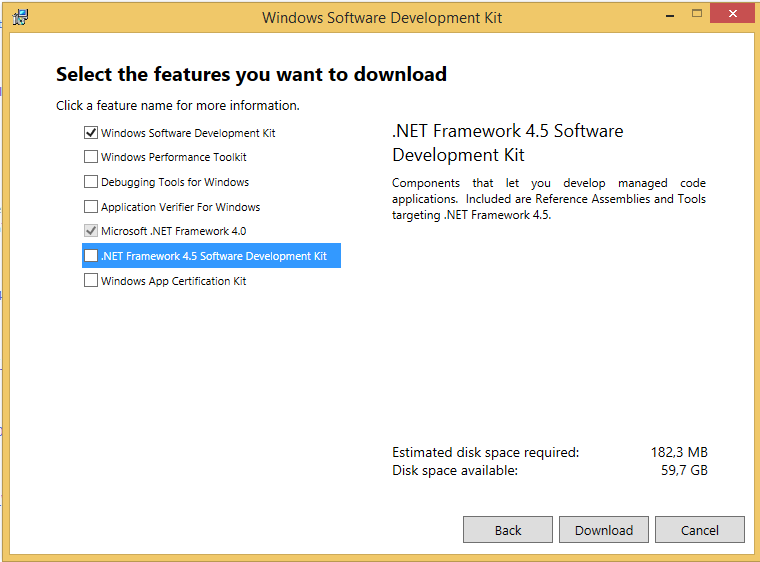Select 'Microsoft .NET Framework 4.0' feature name
Screen dimensions: 760x562
174,231
